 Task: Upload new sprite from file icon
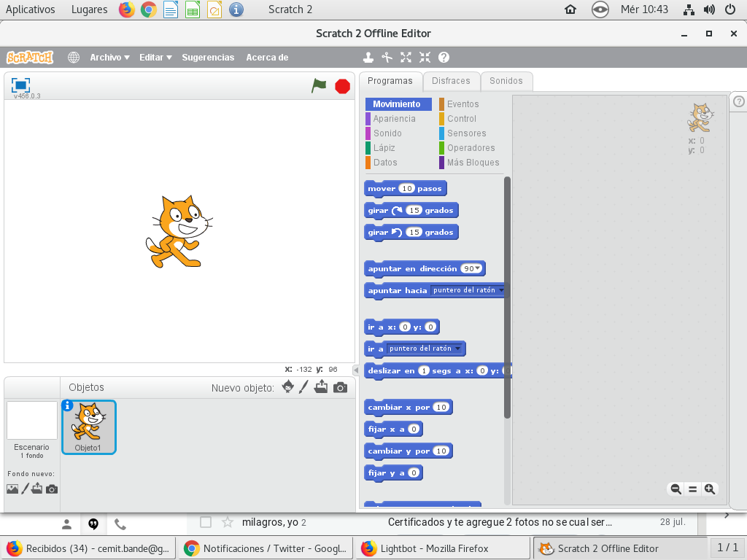click(321, 386)
